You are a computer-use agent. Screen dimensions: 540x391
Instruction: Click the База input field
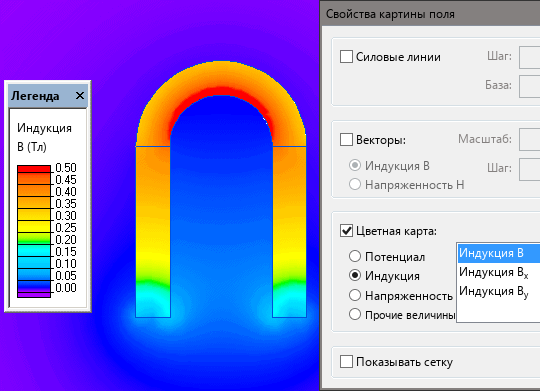[530, 86]
